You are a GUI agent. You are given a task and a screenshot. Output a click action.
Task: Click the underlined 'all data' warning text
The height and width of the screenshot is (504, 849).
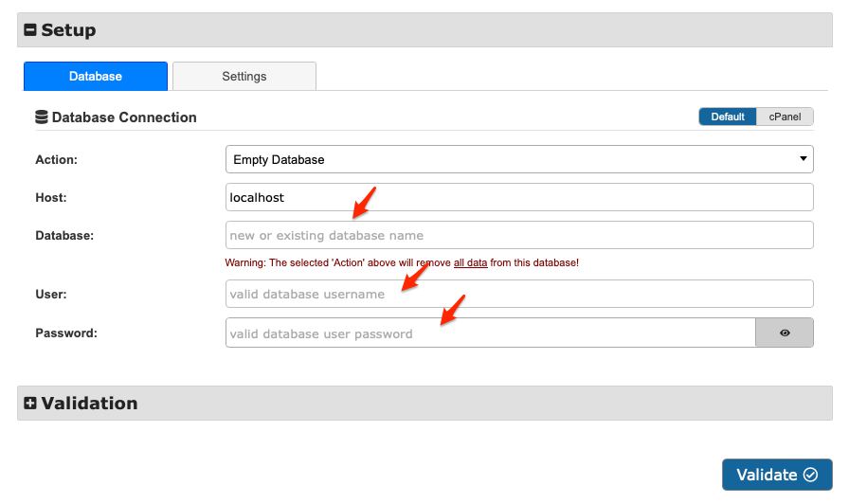(470, 262)
